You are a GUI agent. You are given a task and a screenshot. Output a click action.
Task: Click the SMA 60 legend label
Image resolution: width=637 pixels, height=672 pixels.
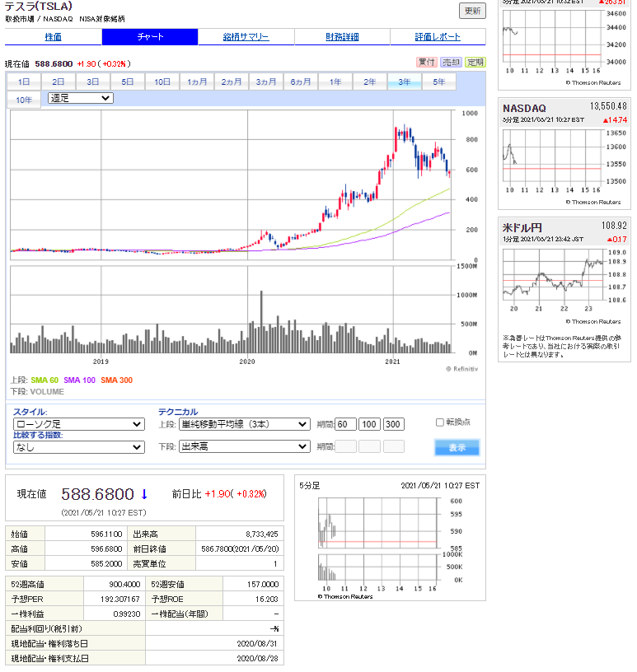pyautogui.click(x=44, y=380)
